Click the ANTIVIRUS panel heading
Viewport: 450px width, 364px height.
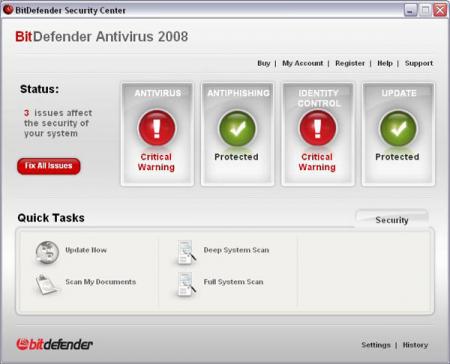[x=158, y=93]
